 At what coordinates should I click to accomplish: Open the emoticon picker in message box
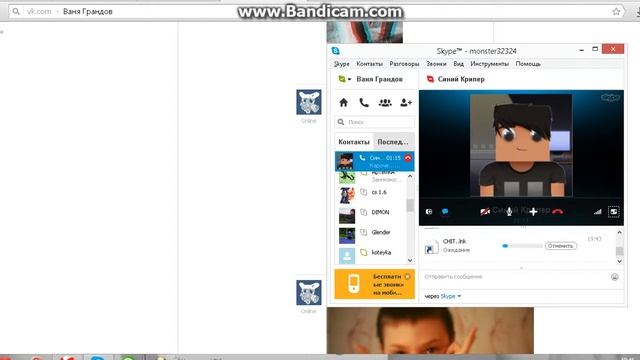coord(615,277)
